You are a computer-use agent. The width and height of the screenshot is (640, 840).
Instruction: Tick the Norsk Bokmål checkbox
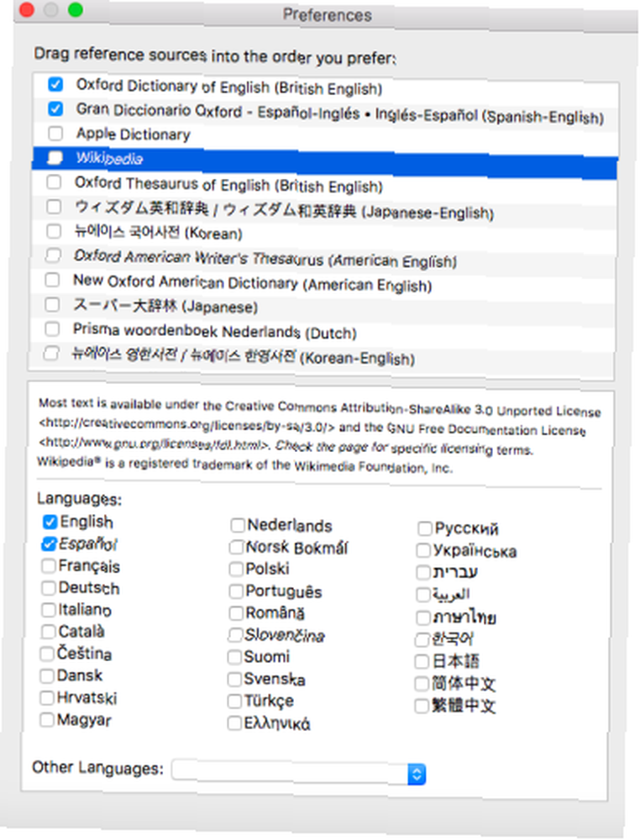coord(237,547)
